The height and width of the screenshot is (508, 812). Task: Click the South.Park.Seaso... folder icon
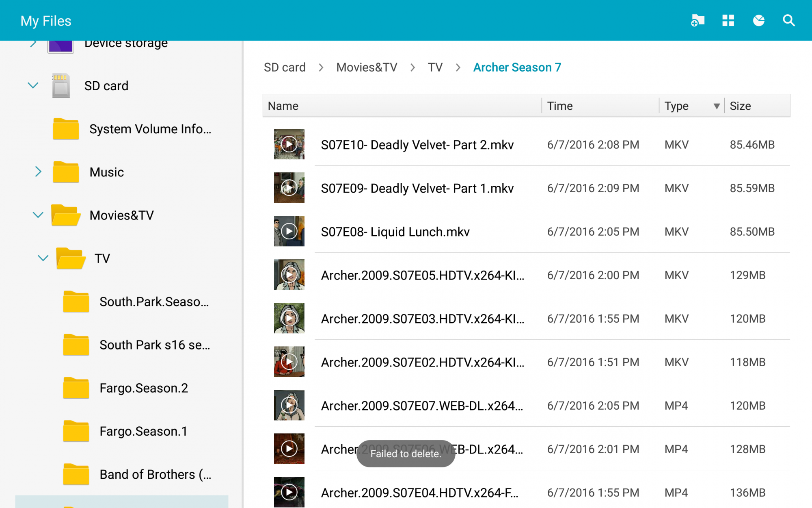coord(76,302)
